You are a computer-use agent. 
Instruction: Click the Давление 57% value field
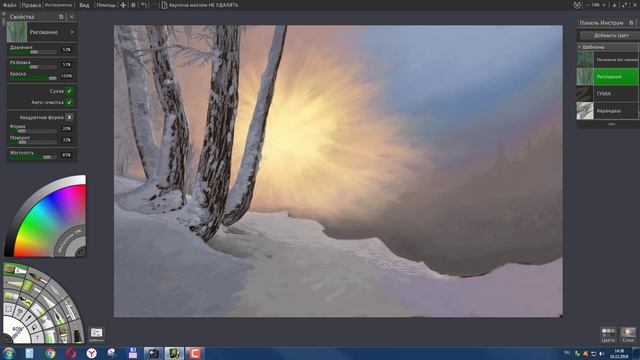pyautogui.click(x=67, y=50)
